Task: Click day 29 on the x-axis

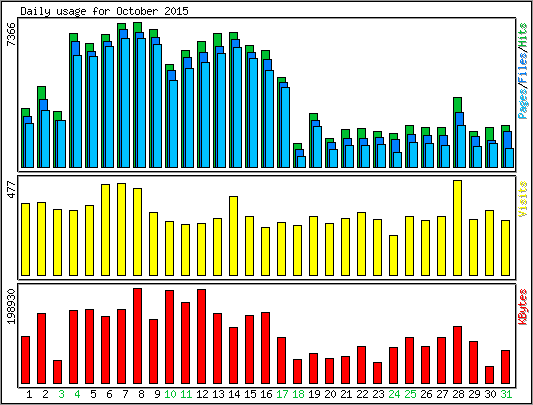Action: pos(474,394)
